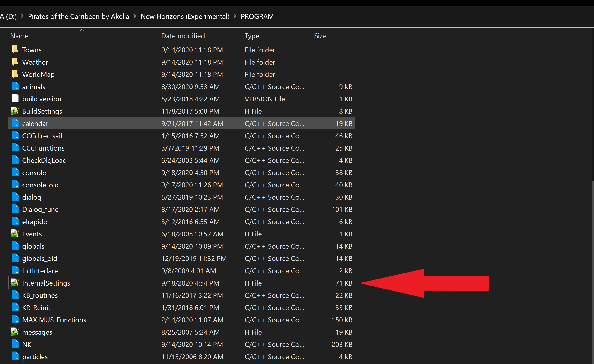594x364 pixels.
Task: Click the 203 KB size cell
Action: (342, 345)
